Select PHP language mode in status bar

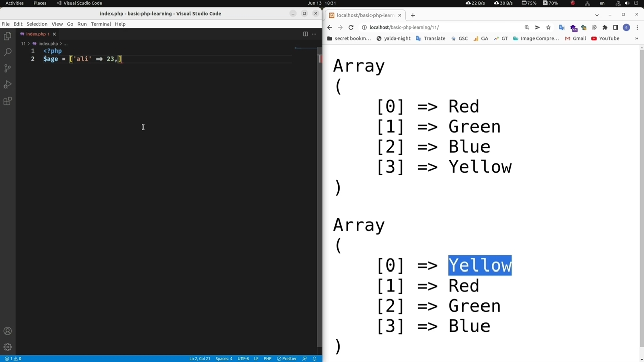point(267,358)
